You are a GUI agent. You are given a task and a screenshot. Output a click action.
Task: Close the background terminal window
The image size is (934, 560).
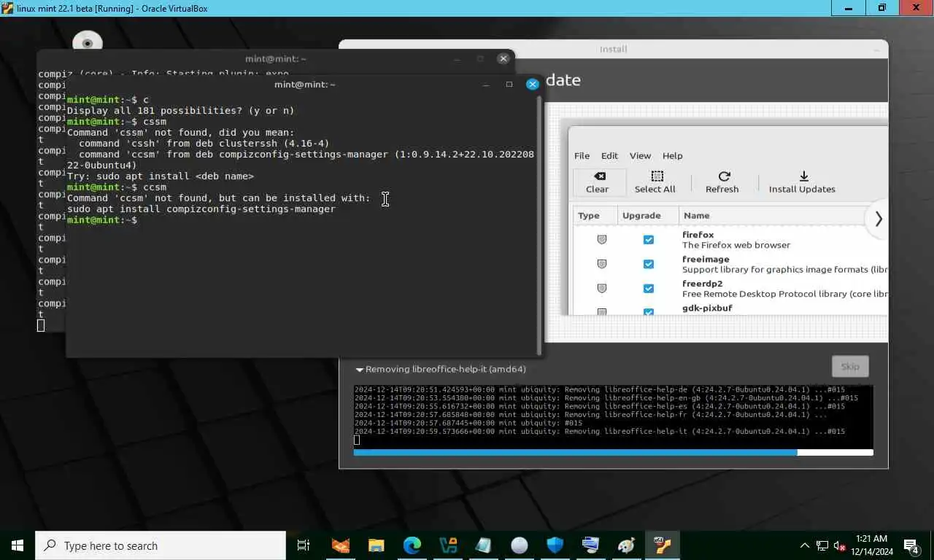coord(503,58)
